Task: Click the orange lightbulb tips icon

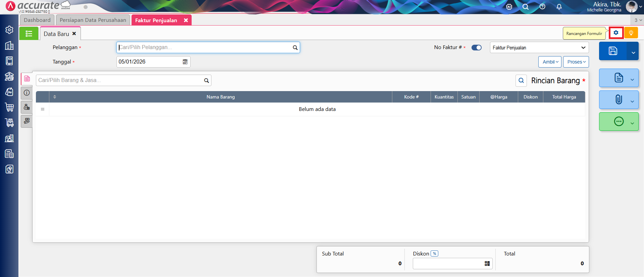Action: coord(631,33)
